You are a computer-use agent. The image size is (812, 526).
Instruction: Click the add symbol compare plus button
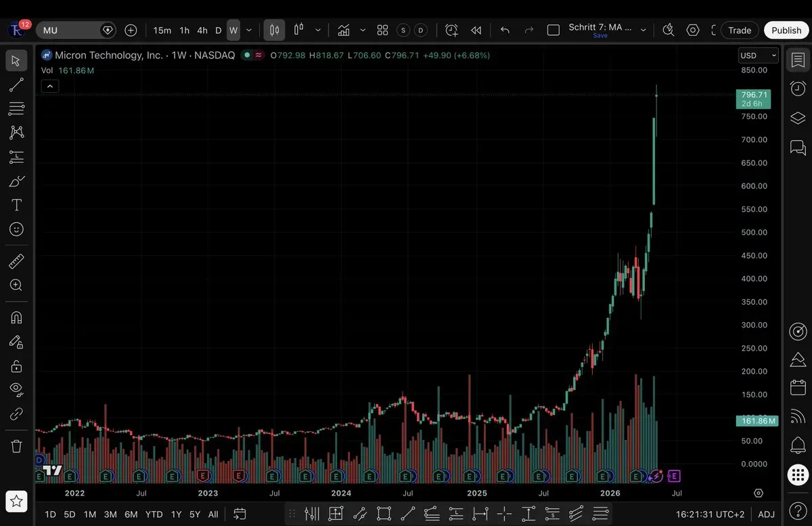click(131, 30)
